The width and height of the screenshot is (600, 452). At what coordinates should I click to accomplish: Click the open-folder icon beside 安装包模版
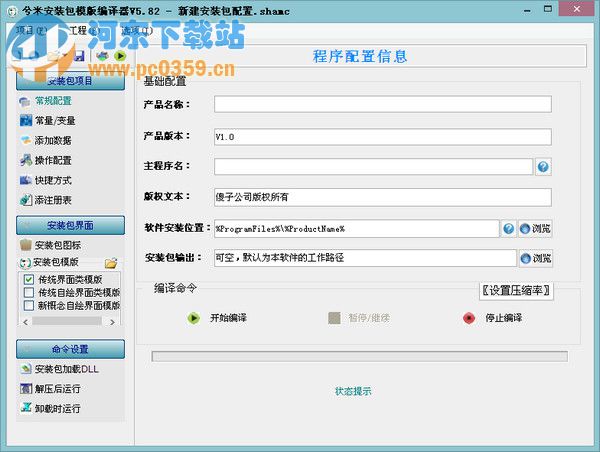point(111,263)
